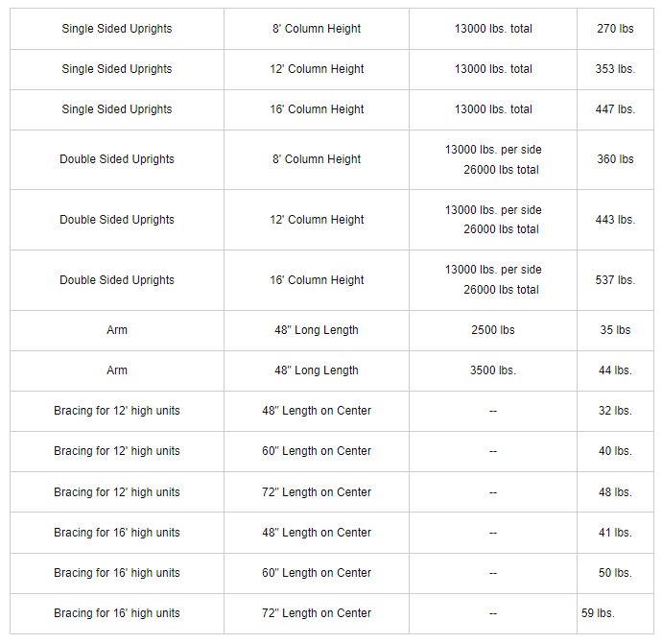Screen dimensions: 662x644
Task: Select the 59 lbs. bracing weight cell
Action: click(x=598, y=613)
